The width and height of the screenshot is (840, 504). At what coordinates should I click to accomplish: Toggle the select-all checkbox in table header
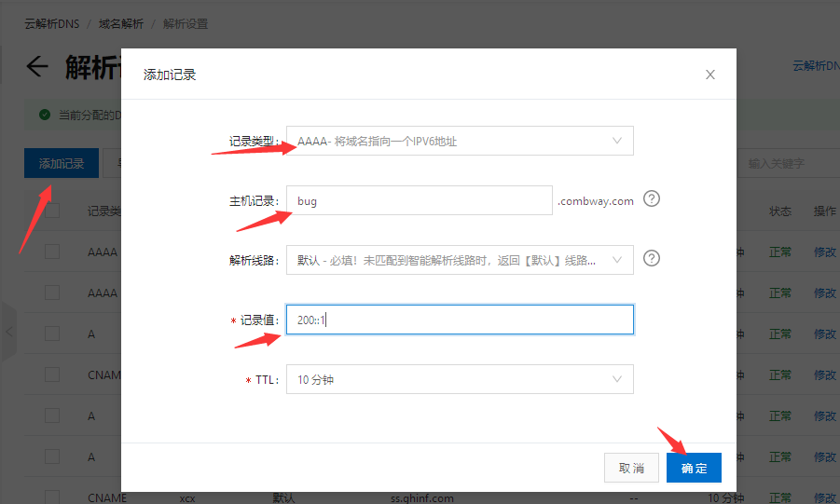pyautogui.click(x=52, y=211)
